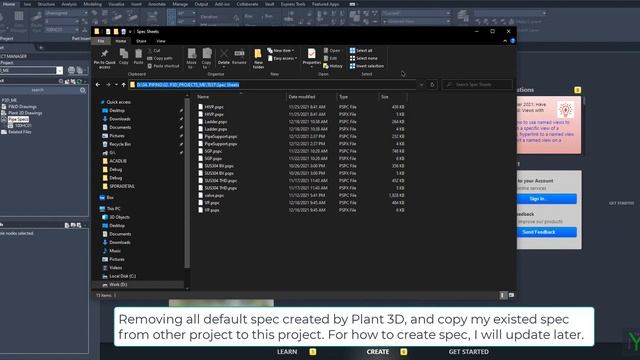This screenshot has width=640, height=360.
Task: Click the Sign In button
Action: tap(547, 199)
